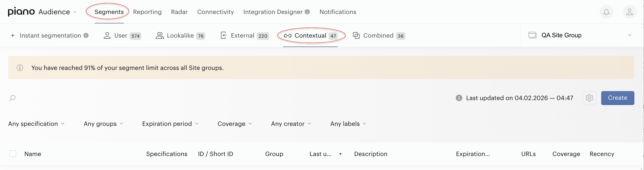Open the notifications bell icon
Viewport: 644px width, 170px height.
(606, 12)
